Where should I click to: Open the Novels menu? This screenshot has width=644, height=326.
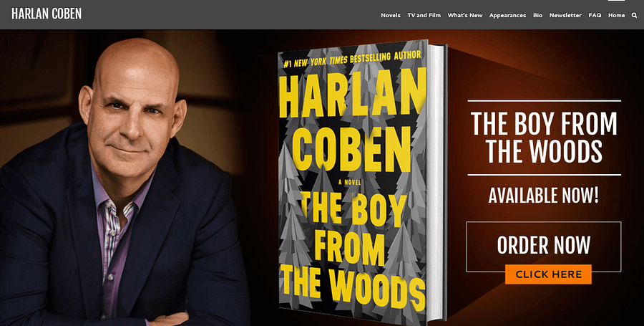(391, 15)
